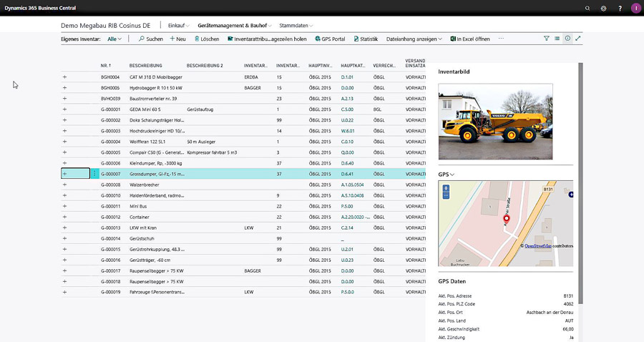Select row Kleindumper, Rp, -3000 kg
The image size is (644, 342).
pyautogui.click(x=243, y=163)
